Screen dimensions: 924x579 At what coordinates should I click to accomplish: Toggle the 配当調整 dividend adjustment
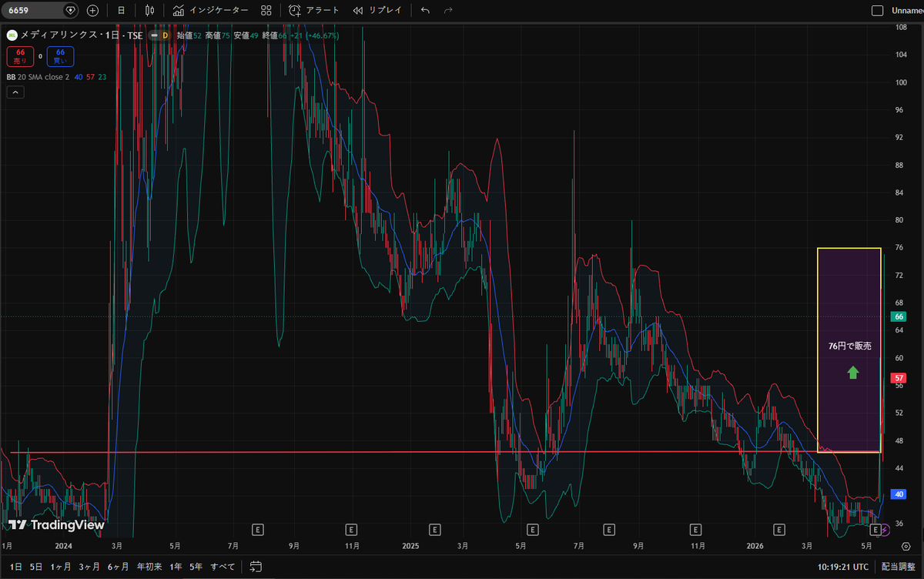(898, 567)
